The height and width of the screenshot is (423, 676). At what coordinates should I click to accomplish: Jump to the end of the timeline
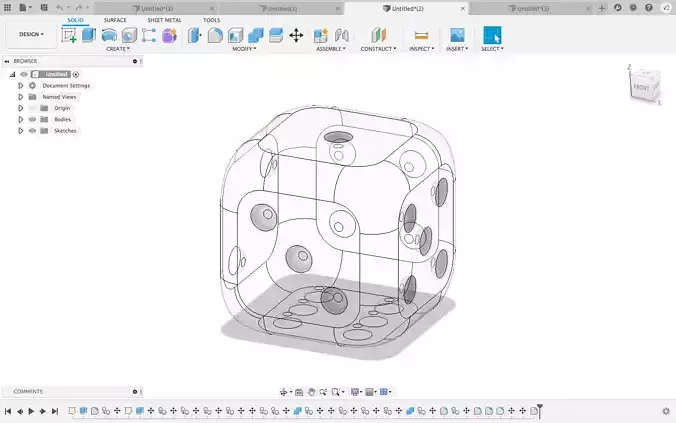(55, 411)
